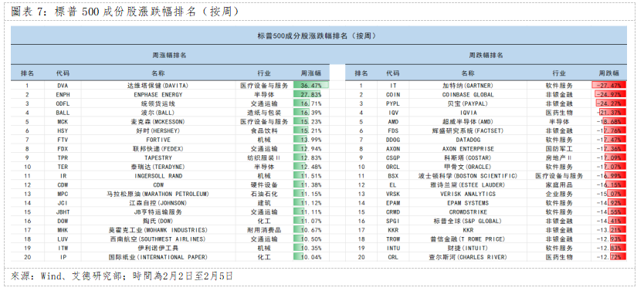
Task: Click the COINBASE GLOBAL name cell
Action: tap(467, 95)
